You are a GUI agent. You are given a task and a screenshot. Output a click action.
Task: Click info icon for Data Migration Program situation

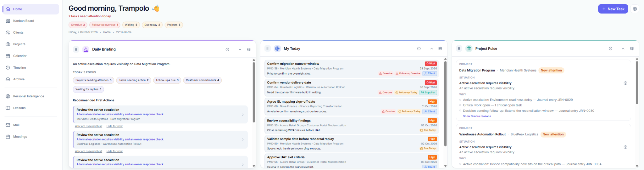click(625, 83)
